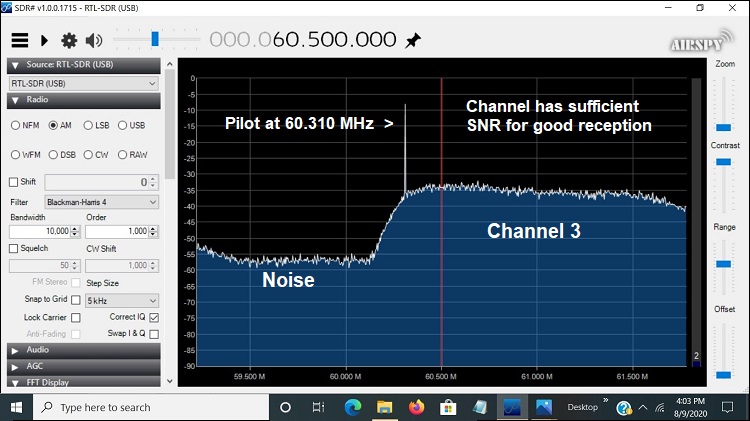The image size is (750, 421).
Task: Open the RTL-SDR (USB) source dropdown
Action: tap(83, 83)
